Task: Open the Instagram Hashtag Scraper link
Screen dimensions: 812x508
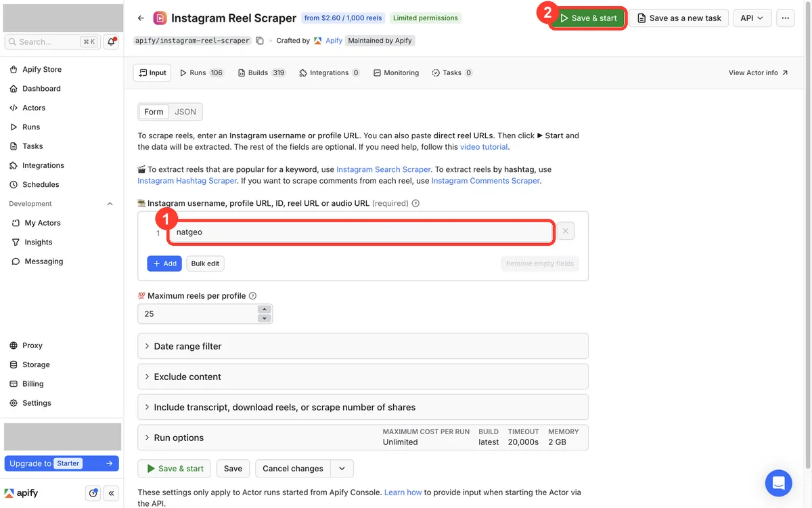Action: 187,181
